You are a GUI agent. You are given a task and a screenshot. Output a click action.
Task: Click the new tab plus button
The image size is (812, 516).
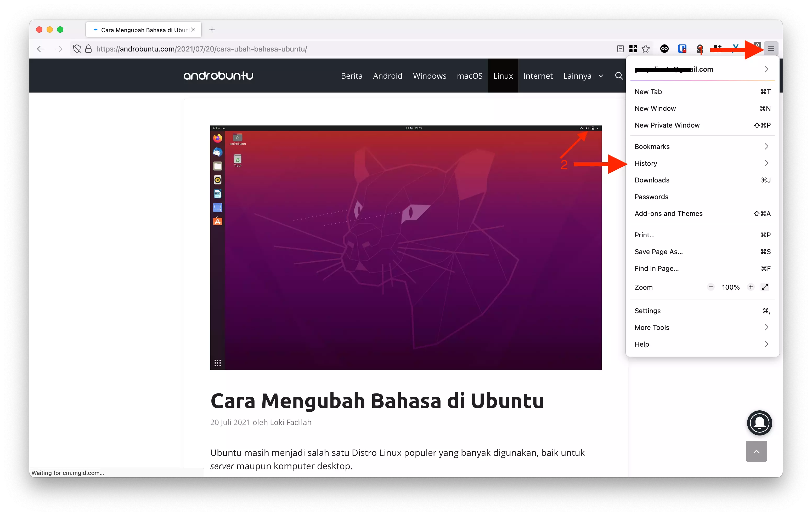(212, 30)
